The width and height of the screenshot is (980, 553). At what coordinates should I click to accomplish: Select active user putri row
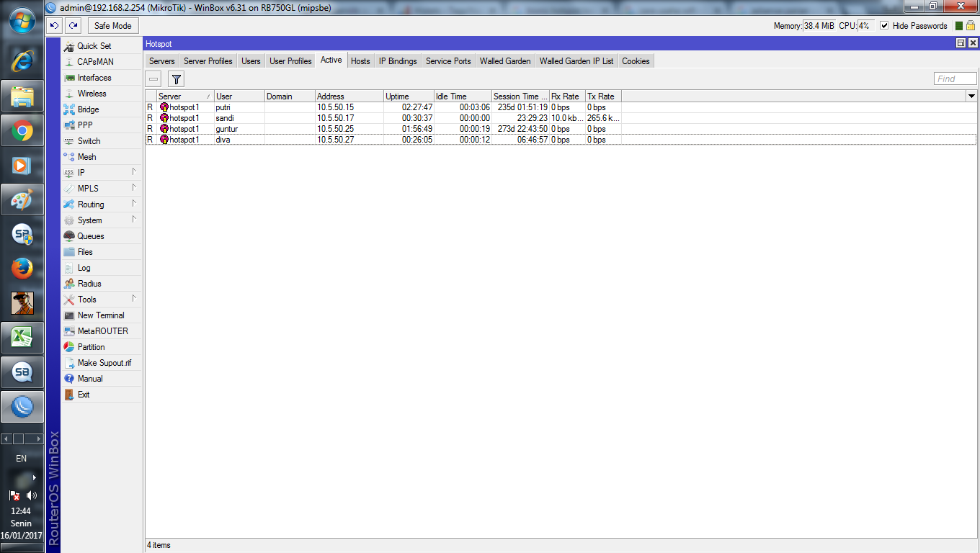[561, 107]
